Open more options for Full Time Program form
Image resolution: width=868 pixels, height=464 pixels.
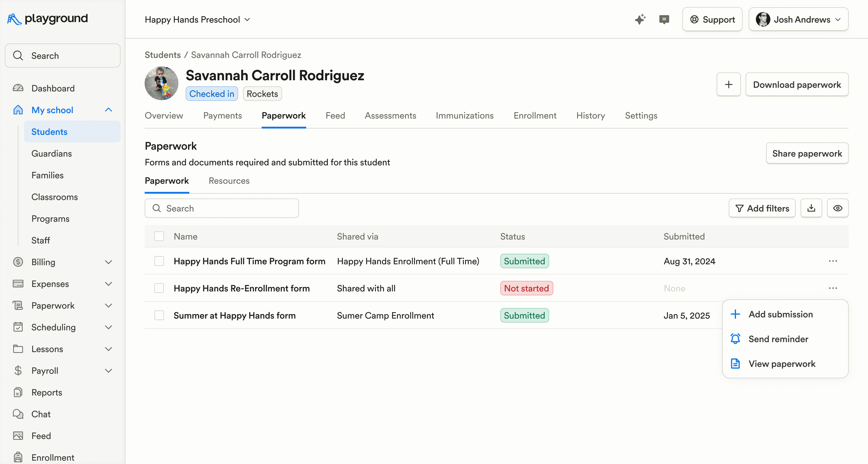(833, 261)
